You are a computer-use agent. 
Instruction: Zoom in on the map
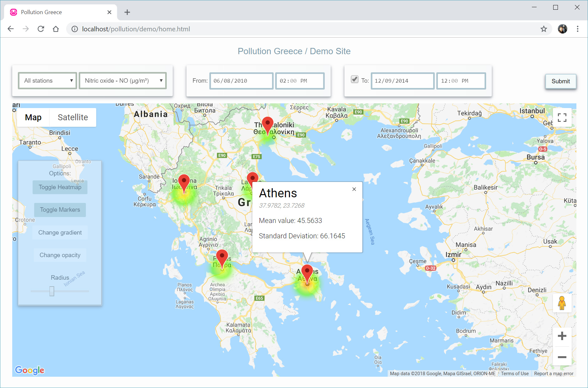coord(562,336)
